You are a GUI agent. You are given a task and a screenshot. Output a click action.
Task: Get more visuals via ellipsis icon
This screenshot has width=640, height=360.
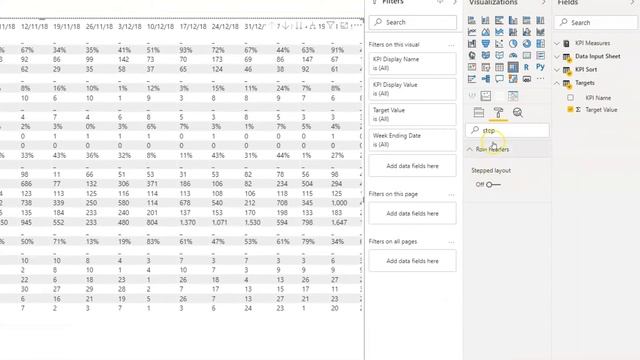click(x=540, y=79)
